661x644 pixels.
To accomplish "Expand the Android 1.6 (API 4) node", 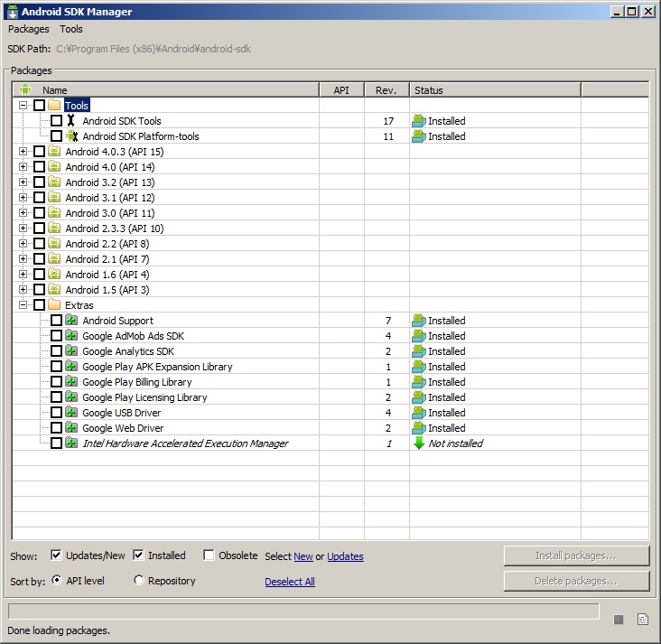I will click(23, 275).
